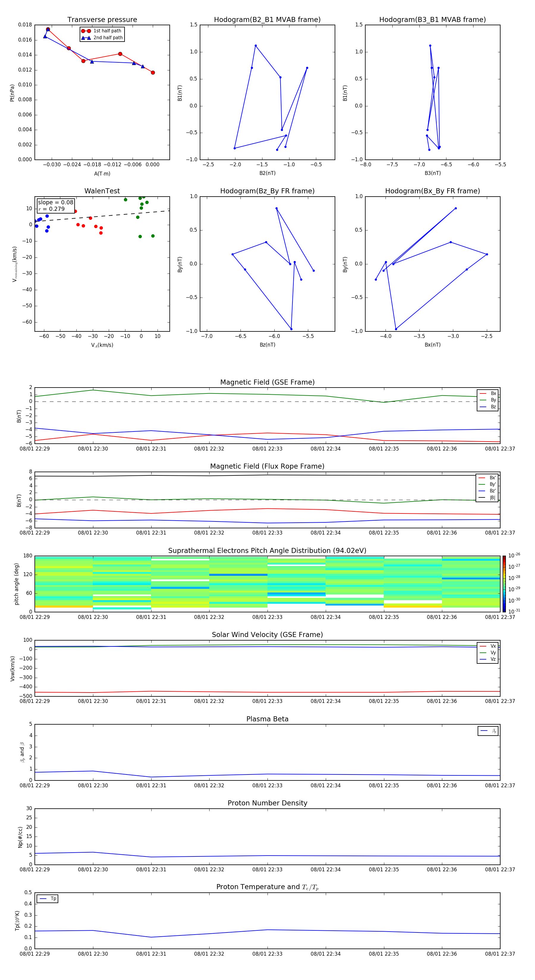This screenshot has height=980, width=535.
Task: Select the 'Vx' velocity legend entry
Action: (488, 646)
